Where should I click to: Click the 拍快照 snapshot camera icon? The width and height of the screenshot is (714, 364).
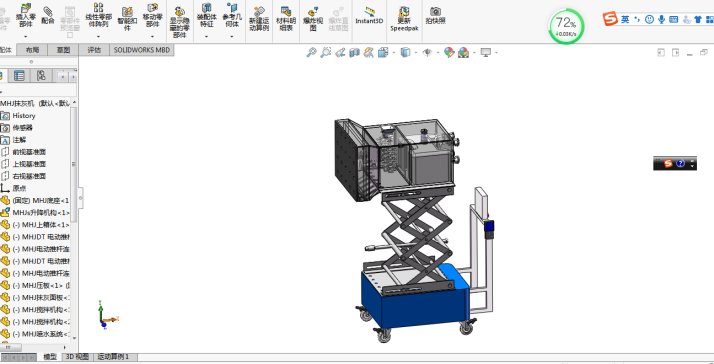[435, 15]
